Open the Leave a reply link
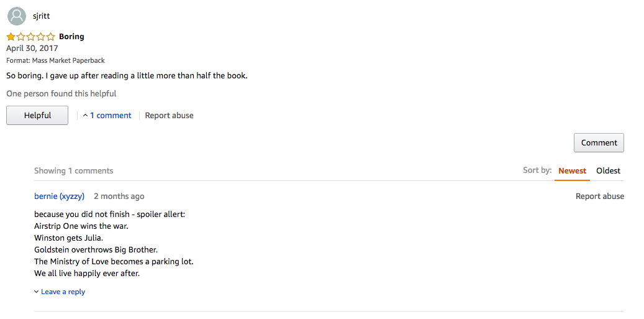 (x=63, y=292)
